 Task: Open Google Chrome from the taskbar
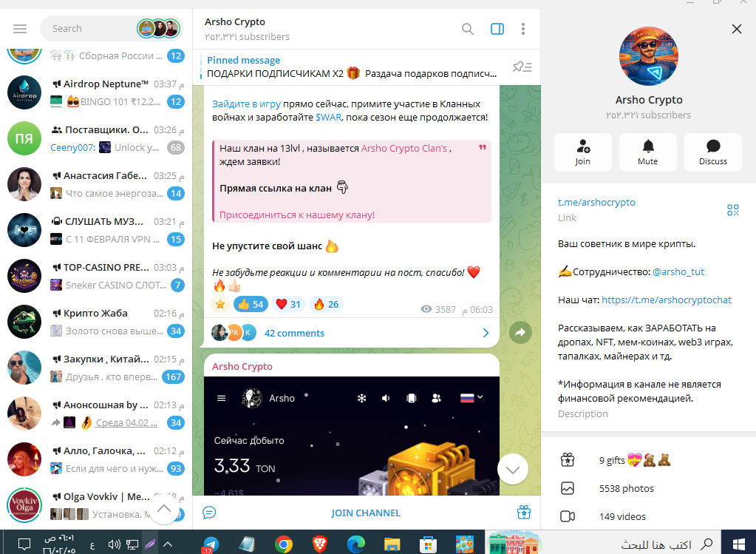[284, 544]
